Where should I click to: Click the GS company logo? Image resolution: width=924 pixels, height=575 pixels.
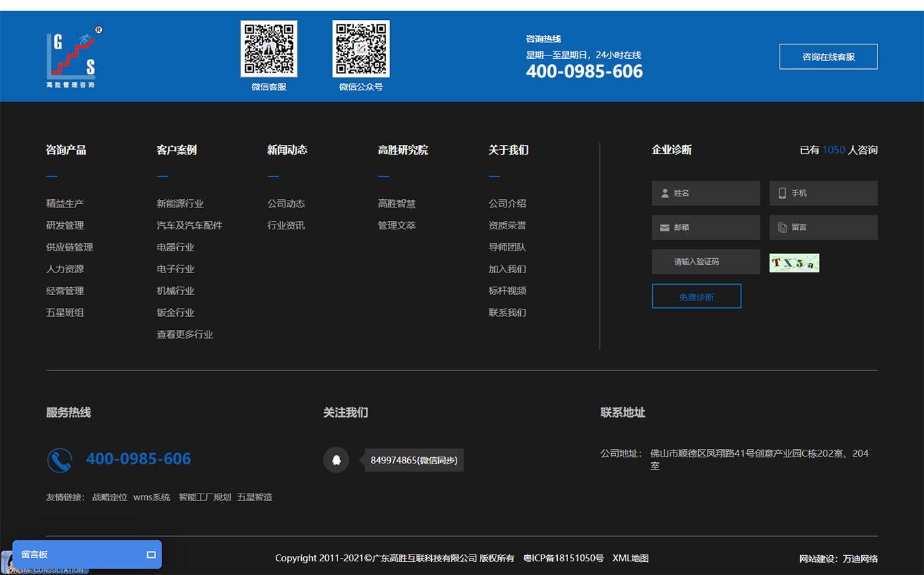click(74, 57)
